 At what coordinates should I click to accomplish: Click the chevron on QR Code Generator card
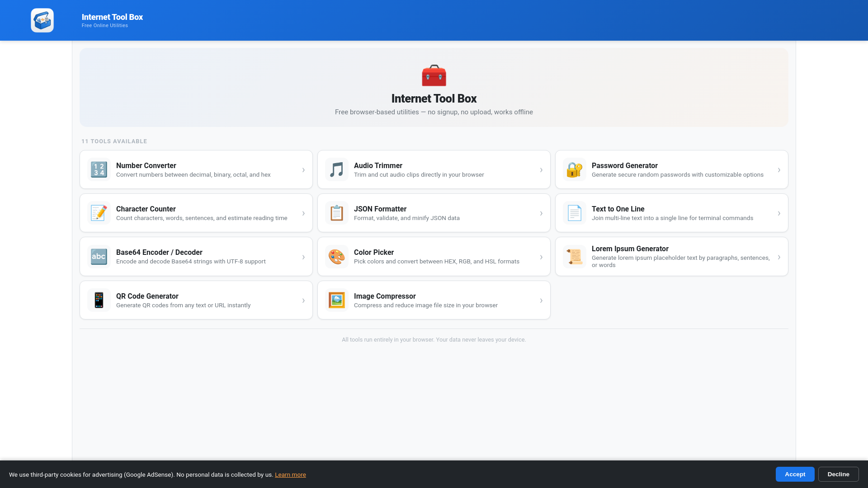[x=303, y=300]
